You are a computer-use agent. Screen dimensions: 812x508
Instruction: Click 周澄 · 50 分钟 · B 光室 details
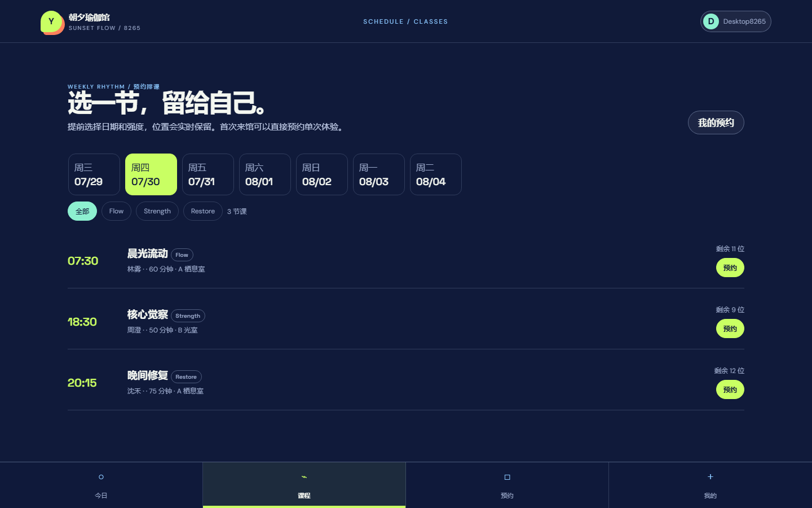pyautogui.click(x=162, y=330)
